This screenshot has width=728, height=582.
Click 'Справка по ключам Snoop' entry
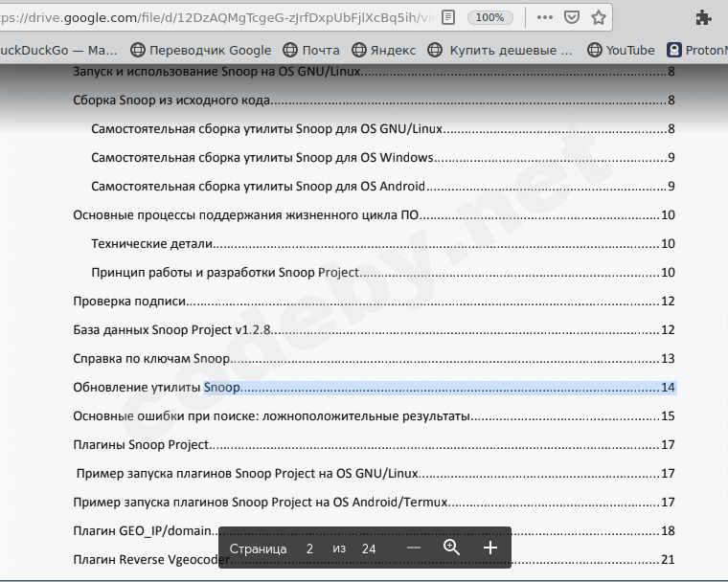click(374, 359)
